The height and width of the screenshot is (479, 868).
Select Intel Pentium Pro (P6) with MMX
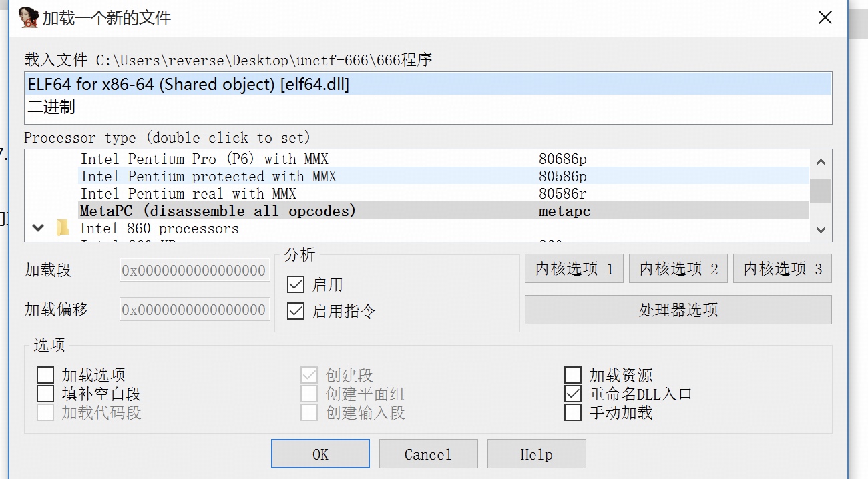point(204,159)
